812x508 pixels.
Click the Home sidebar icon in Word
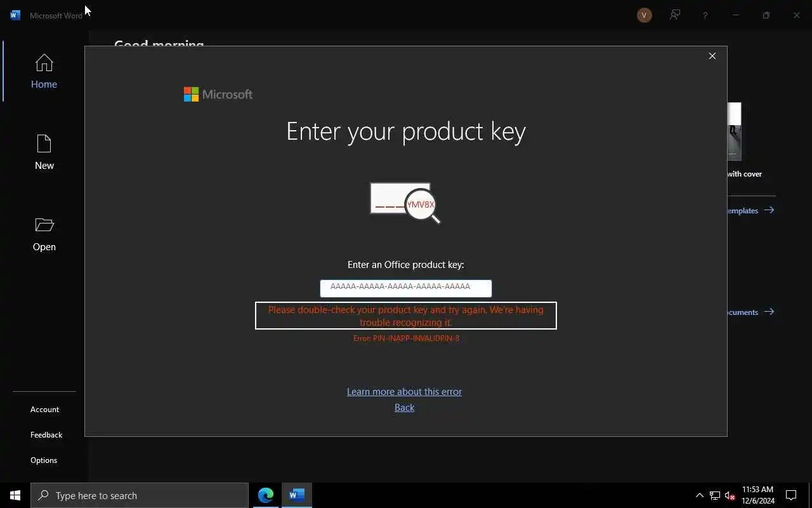click(44, 71)
